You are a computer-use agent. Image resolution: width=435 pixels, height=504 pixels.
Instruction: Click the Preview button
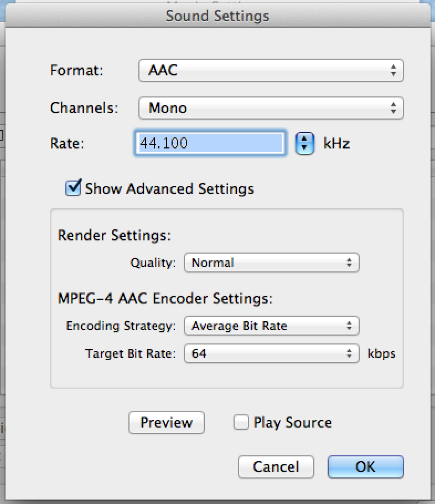[167, 423]
